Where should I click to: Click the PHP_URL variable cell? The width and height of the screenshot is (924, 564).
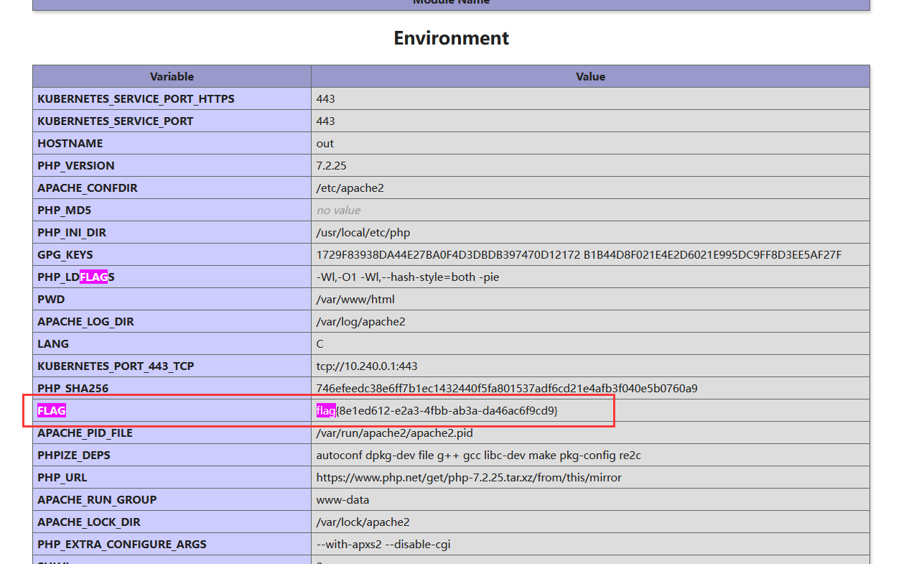coord(172,477)
